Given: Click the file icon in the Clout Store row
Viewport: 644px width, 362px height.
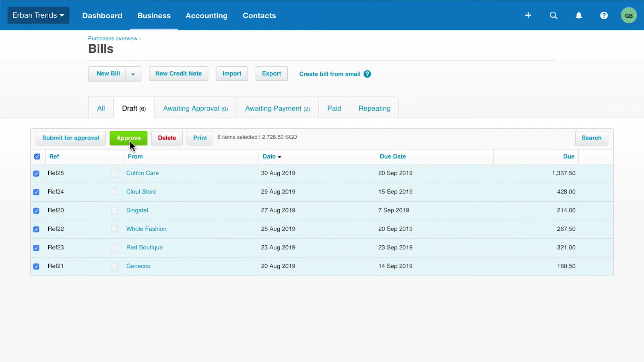Looking at the screenshot, I should pyautogui.click(x=115, y=192).
